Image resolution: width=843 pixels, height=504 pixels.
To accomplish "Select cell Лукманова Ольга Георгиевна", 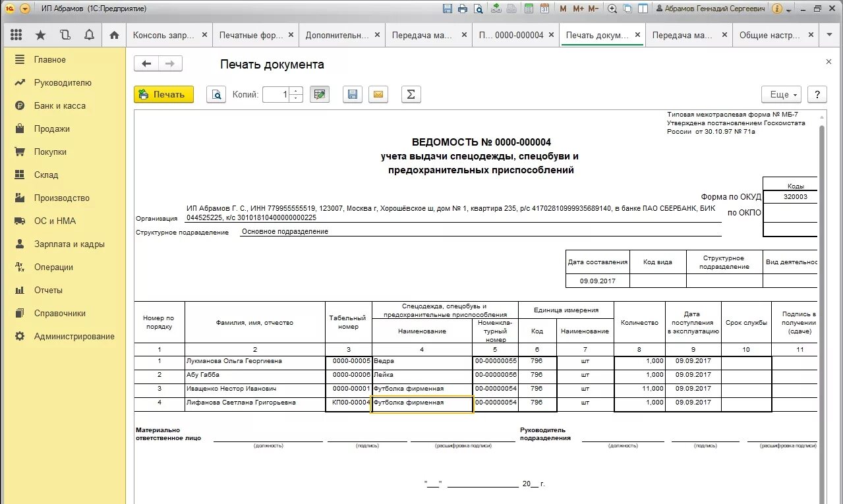I will (x=255, y=362).
